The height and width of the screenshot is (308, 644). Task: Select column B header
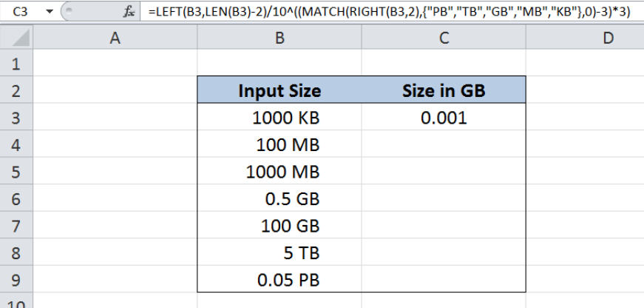click(x=279, y=38)
